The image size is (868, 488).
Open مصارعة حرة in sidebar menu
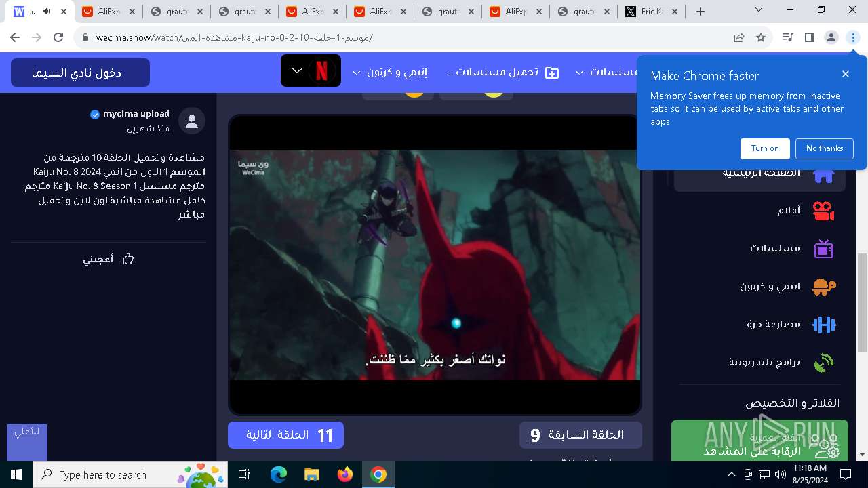774,325
